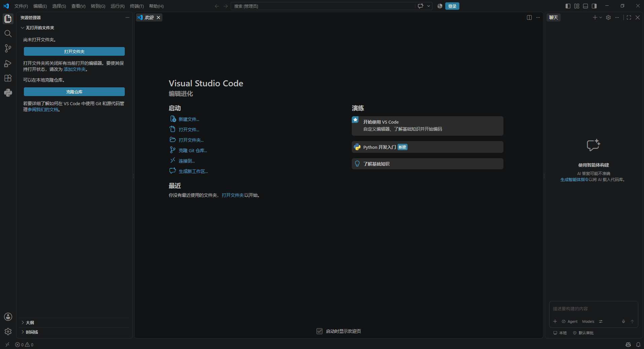This screenshot has width=644, height=349.
Task: Split the editor to the right
Action: (529, 17)
